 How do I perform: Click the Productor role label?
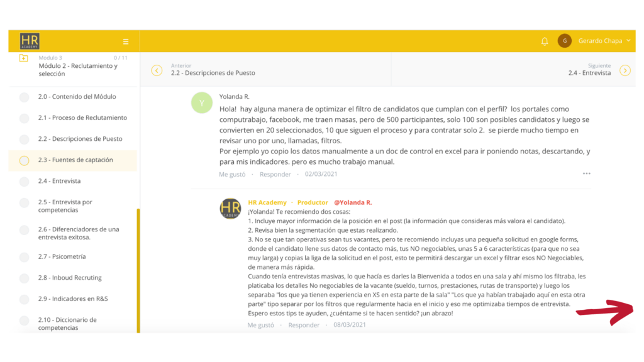[x=313, y=202]
